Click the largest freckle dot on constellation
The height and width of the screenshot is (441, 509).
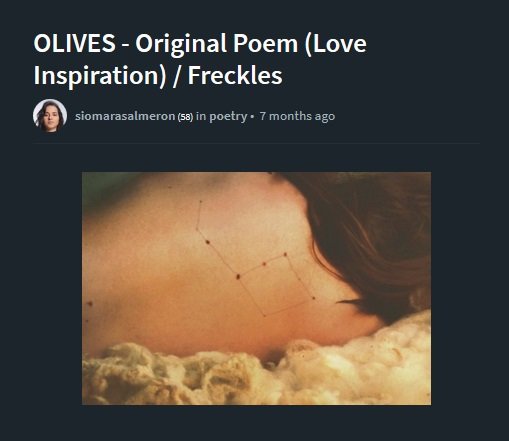238,276
